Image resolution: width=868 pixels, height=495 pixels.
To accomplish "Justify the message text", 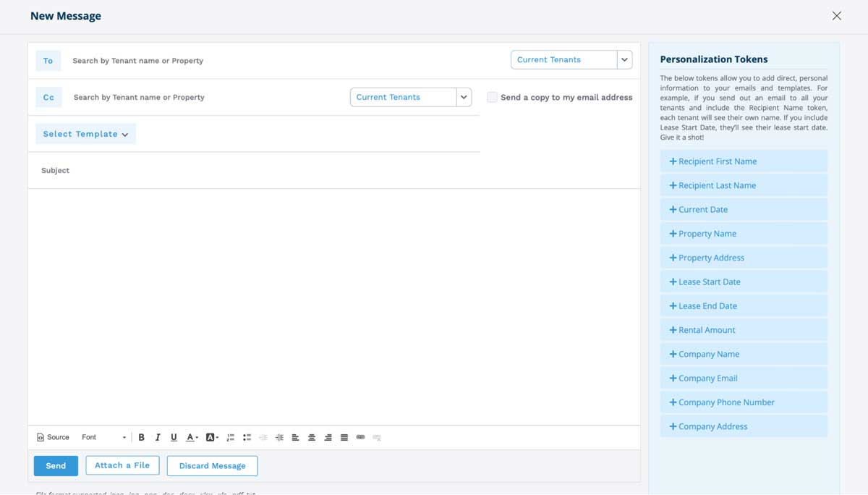I will point(343,437).
